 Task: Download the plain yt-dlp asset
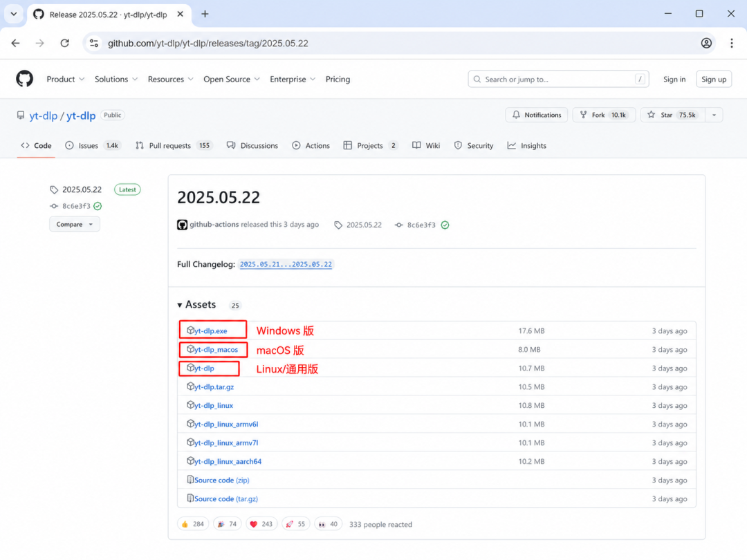(x=204, y=368)
